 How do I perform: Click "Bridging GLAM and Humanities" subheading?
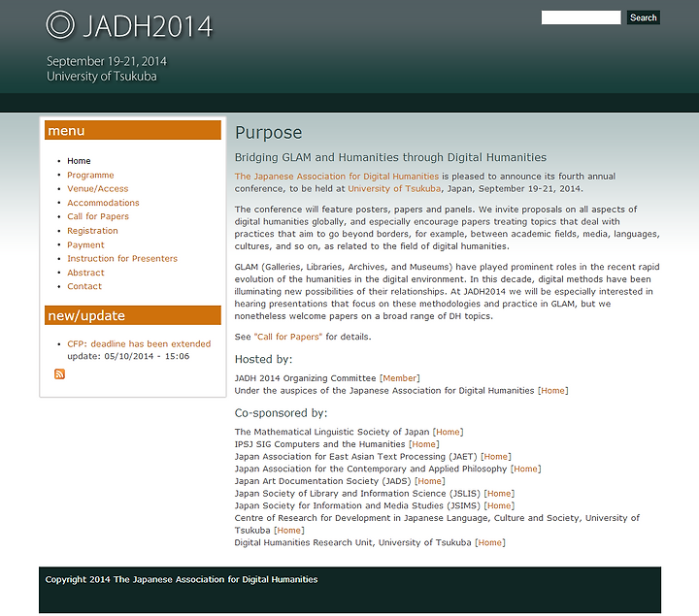pyautogui.click(x=390, y=157)
